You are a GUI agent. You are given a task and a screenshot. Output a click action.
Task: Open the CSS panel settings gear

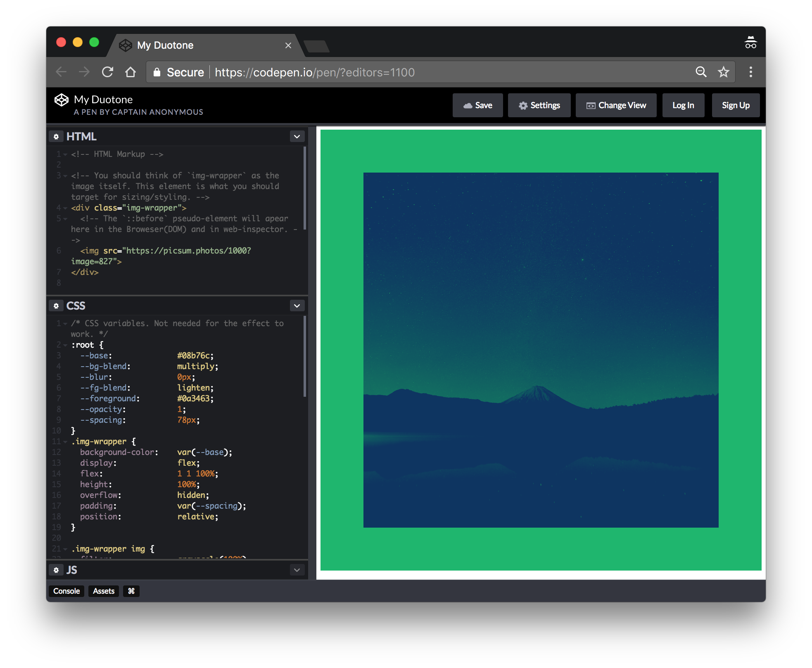pyautogui.click(x=57, y=306)
